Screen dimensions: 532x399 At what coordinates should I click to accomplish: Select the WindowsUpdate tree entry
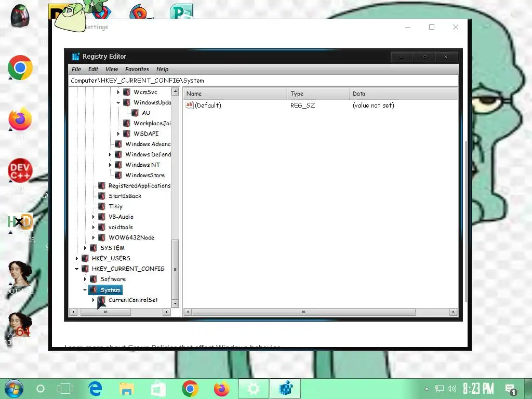click(x=152, y=102)
